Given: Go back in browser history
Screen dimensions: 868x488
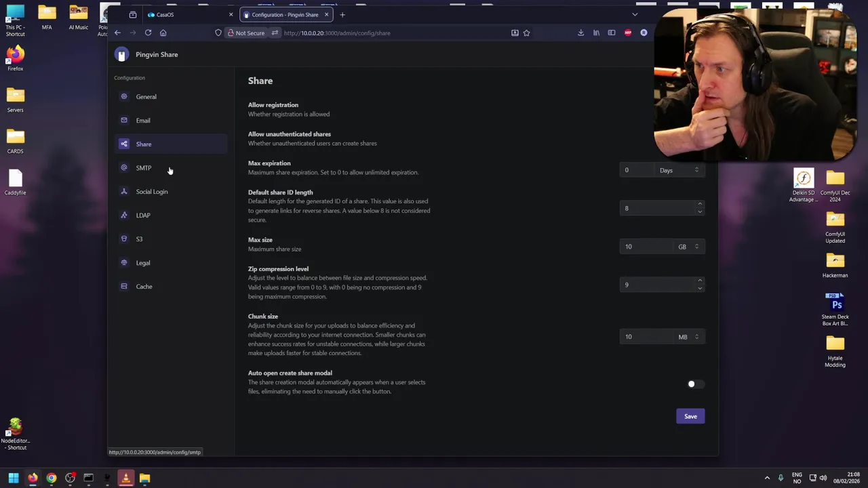Looking at the screenshot, I should [117, 33].
